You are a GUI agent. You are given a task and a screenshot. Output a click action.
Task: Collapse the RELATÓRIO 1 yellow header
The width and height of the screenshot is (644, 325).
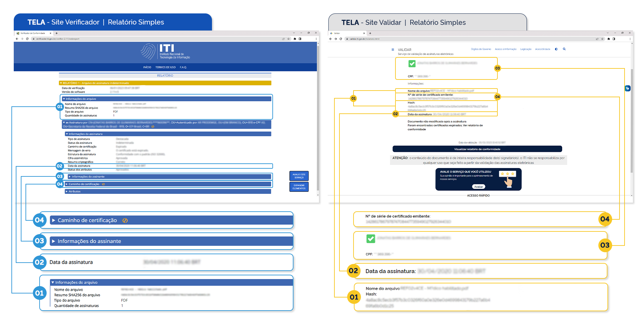[165, 83]
